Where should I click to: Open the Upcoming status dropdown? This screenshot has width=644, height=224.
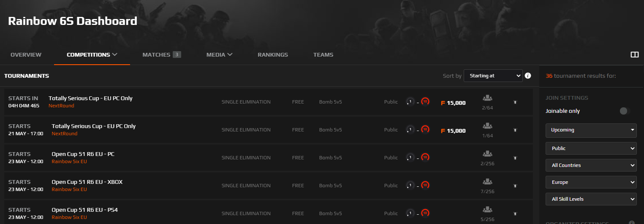(x=591, y=130)
